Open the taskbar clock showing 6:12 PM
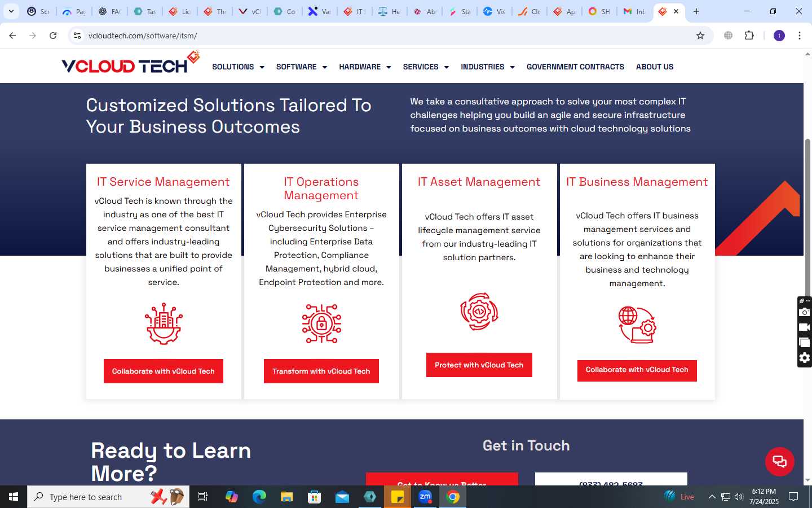Viewport: 812px width, 508px height. [x=764, y=497]
